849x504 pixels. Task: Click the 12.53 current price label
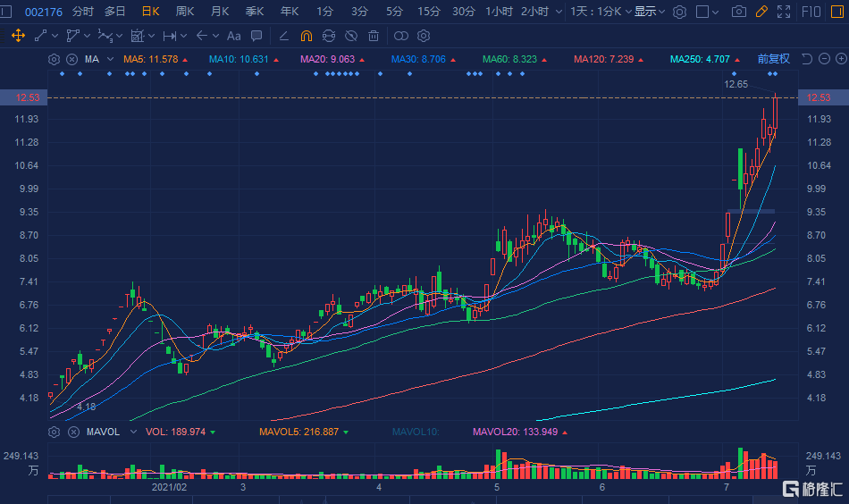click(819, 97)
